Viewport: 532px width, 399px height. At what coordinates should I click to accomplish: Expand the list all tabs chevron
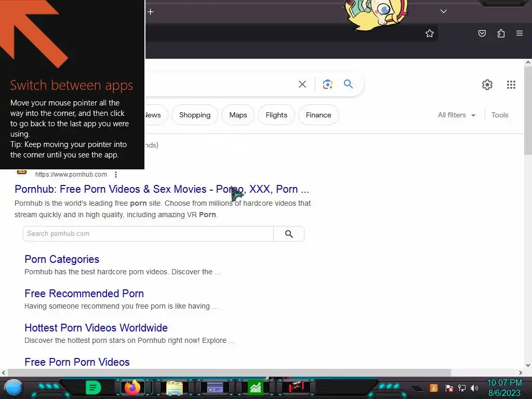click(444, 11)
